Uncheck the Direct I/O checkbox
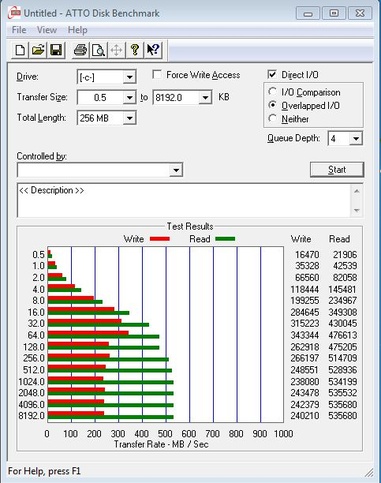 pyautogui.click(x=272, y=74)
